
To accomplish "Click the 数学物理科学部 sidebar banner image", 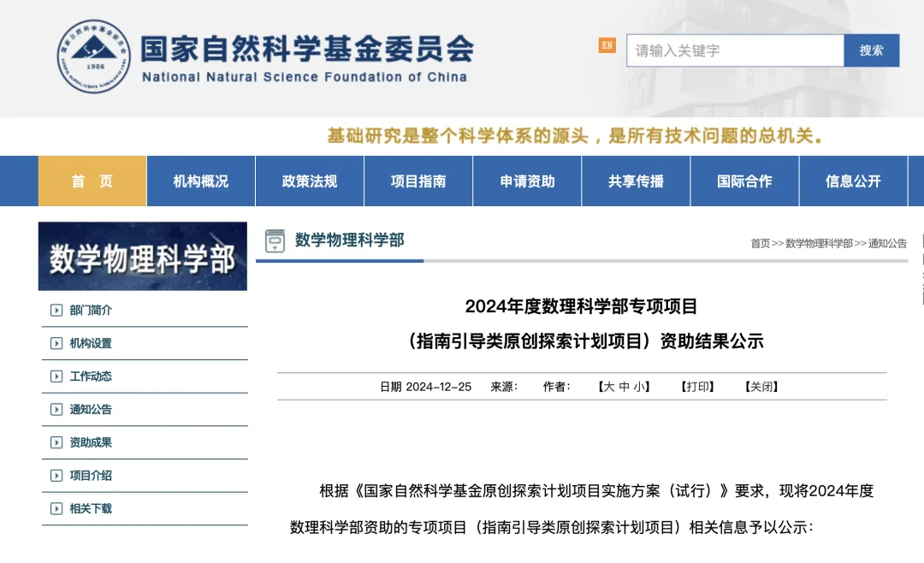I will [143, 257].
